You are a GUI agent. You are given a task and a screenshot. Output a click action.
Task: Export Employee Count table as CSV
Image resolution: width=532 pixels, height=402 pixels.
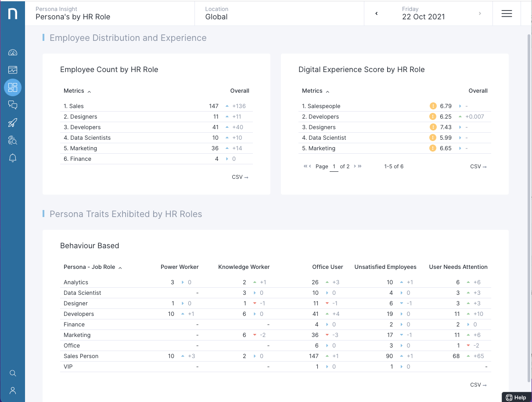[240, 177]
